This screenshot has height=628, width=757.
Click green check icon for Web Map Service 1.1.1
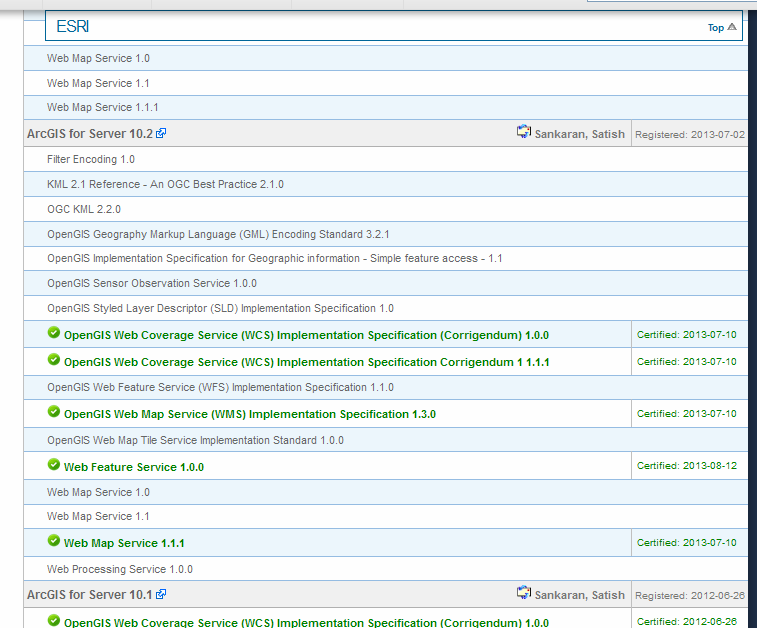pyautogui.click(x=54, y=541)
